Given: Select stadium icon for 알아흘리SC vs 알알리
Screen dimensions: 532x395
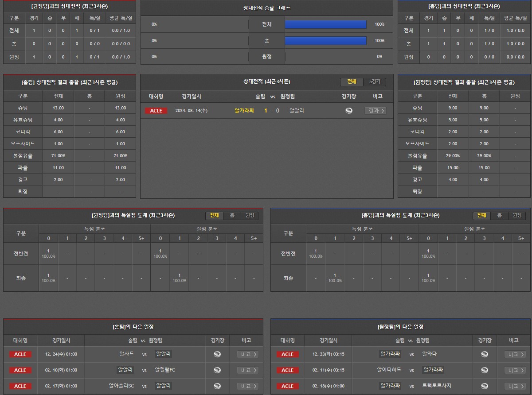Looking at the screenshot, I should click(217, 386).
